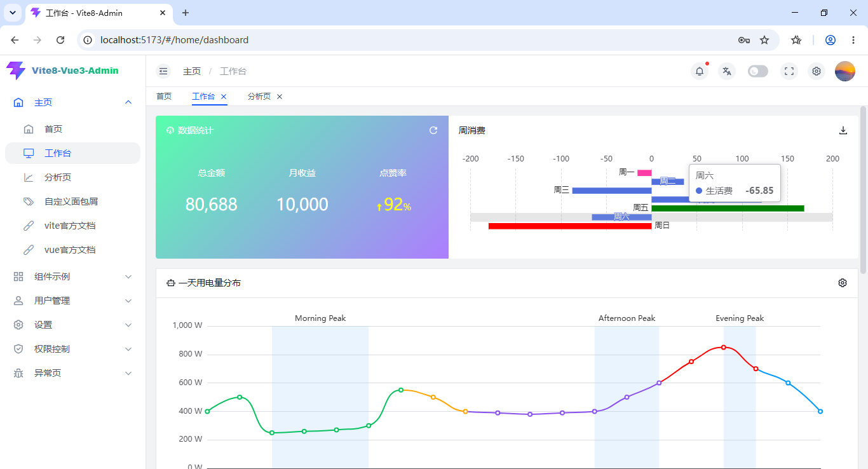This screenshot has height=469, width=868.
Task: Click the pink 周一 bar
Action: coord(644,173)
